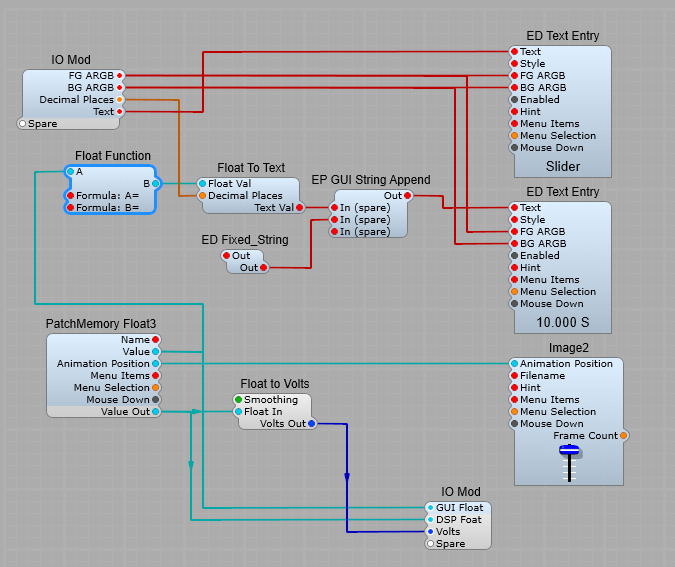Click the Formula: B= row on Float Function
This screenshot has width=675, height=567.
coord(111,208)
